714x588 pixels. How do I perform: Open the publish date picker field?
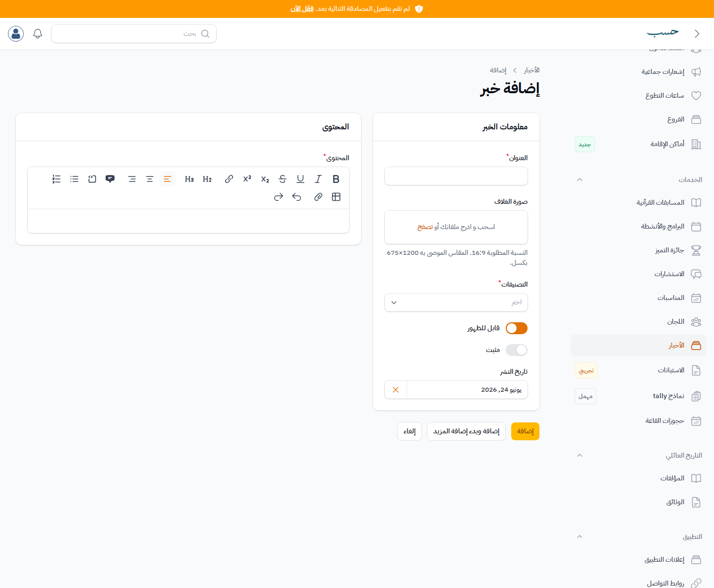click(x=467, y=390)
